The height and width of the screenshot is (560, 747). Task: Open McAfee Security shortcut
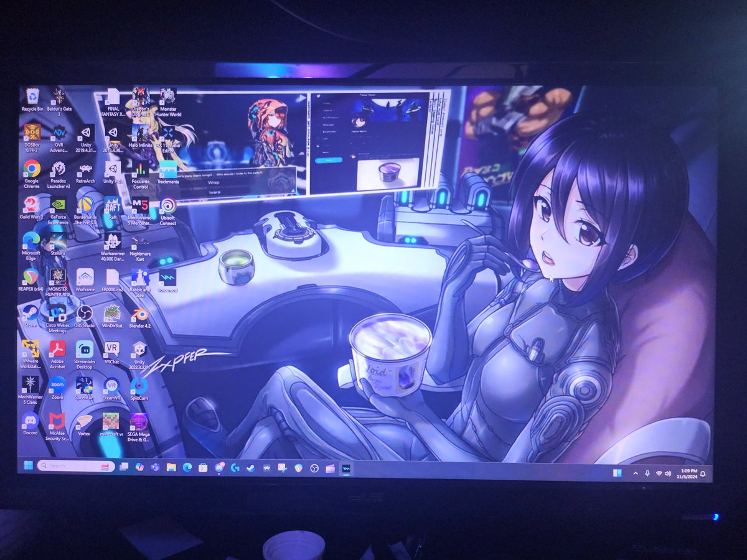click(x=57, y=426)
